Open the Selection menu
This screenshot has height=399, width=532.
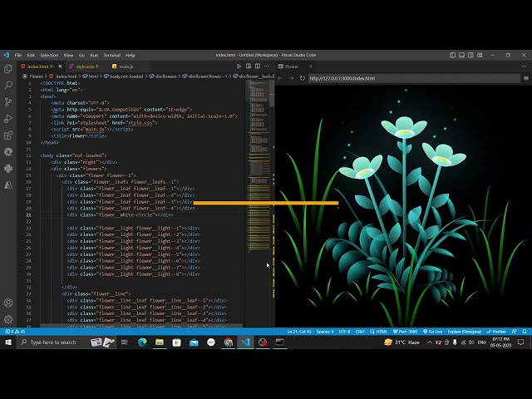pos(49,55)
